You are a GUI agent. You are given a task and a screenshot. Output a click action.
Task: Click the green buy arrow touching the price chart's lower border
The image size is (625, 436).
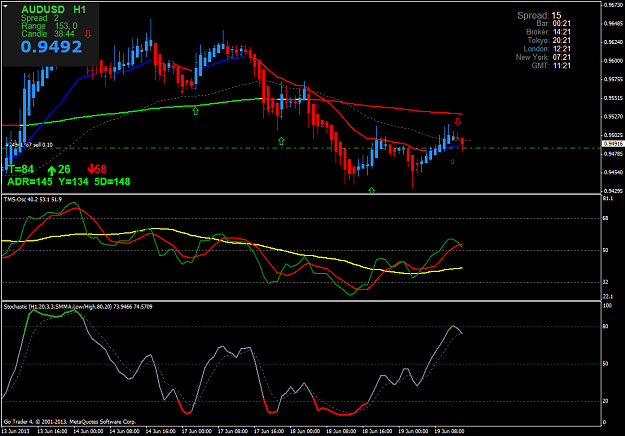tap(371, 191)
